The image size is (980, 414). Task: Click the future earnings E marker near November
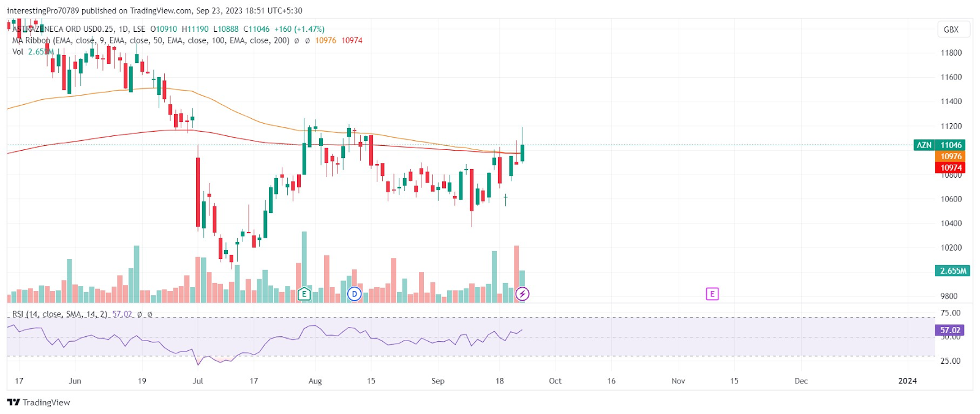click(x=712, y=294)
